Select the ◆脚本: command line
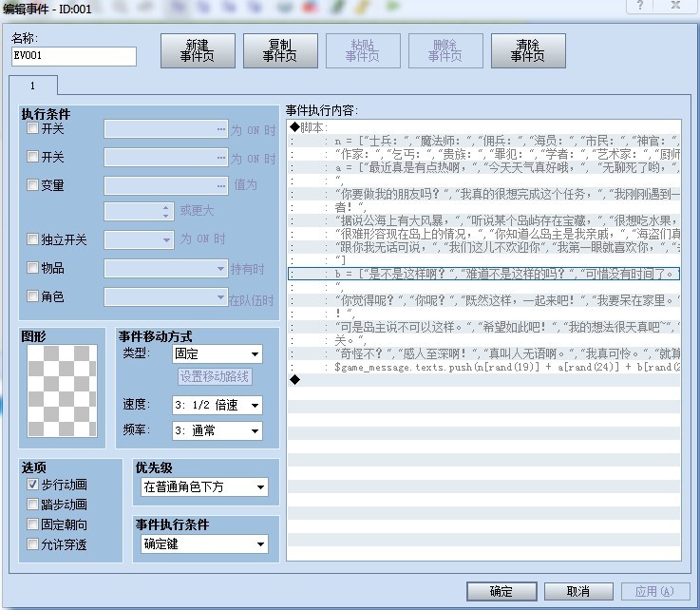 [484, 127]
